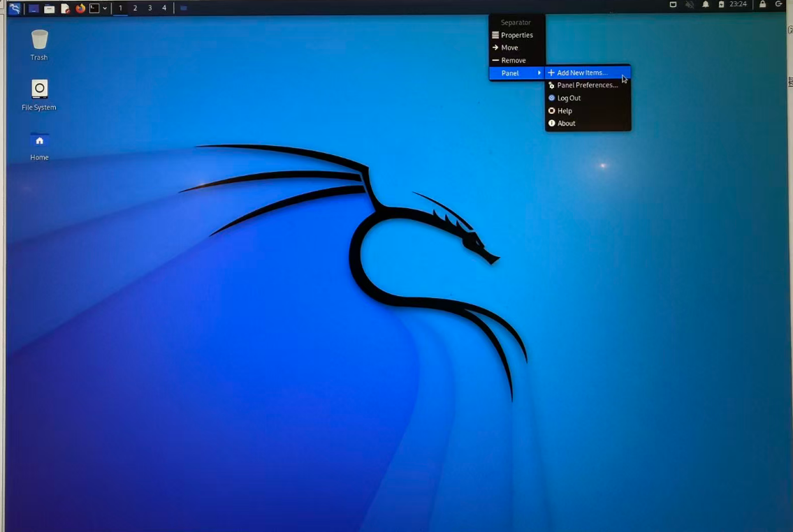Switch to workspace 3

pos(150,8)
